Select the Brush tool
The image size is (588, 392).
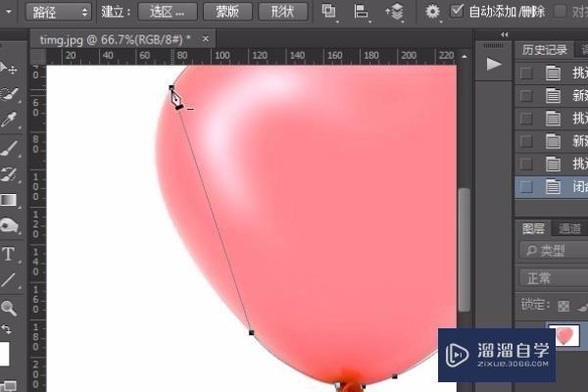click(x=10, y=149)
